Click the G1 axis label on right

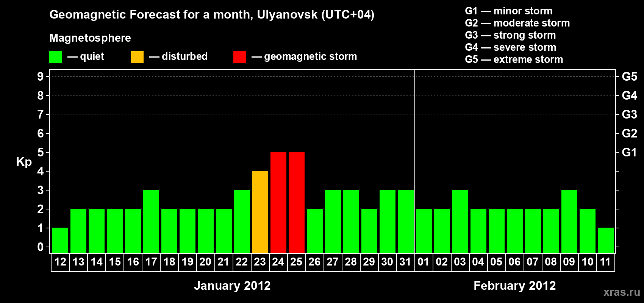(629, 152)
